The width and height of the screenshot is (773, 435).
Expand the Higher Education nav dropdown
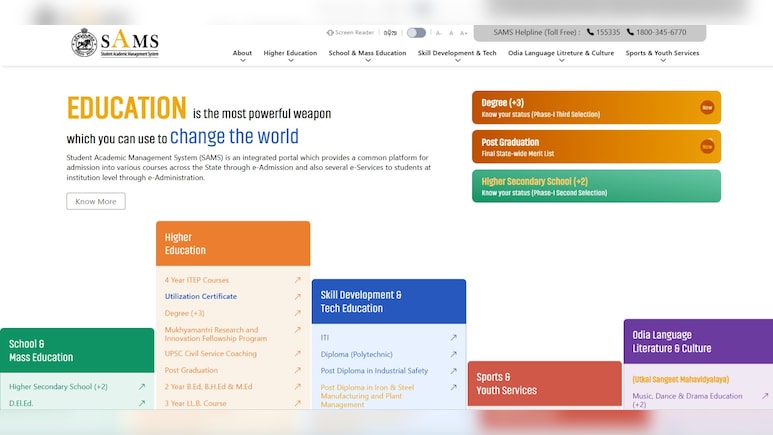click(290, 56)
